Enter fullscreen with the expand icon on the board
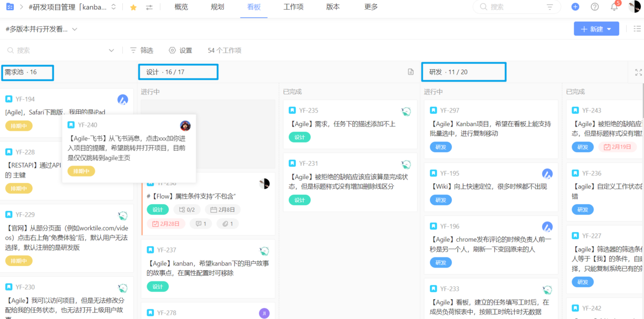 coord(638,72)
